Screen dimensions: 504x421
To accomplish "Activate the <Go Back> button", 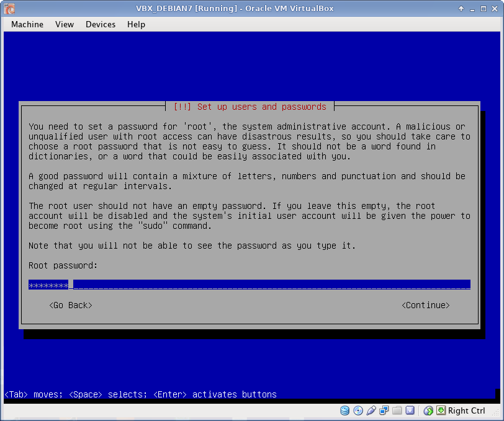I will [71, 305].
